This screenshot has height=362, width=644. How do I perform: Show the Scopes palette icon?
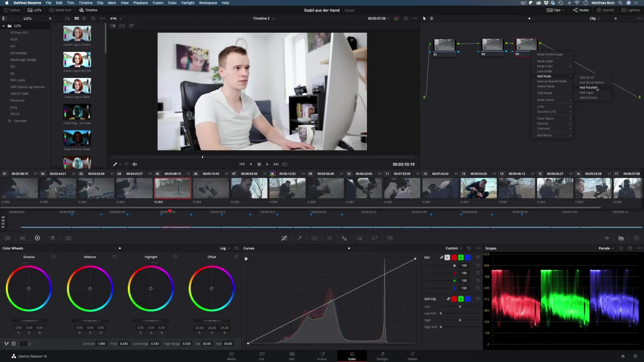621,238
